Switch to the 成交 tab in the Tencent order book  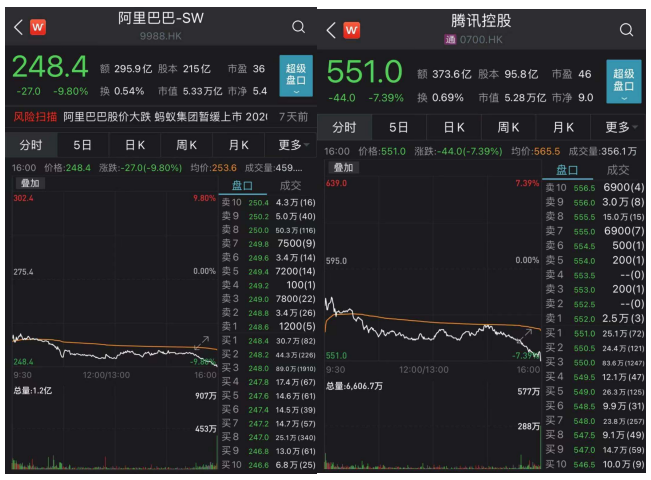(x=618, y=170)
